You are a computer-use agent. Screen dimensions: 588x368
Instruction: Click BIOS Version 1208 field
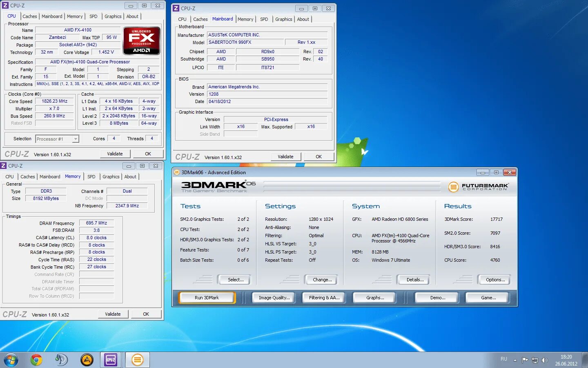(x=267, y=94)
